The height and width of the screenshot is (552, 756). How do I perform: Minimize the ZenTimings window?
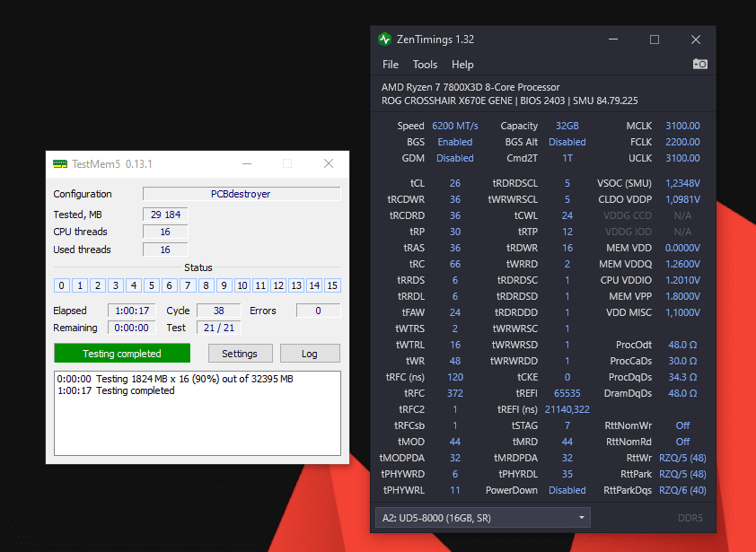click(x=613, y=39)
